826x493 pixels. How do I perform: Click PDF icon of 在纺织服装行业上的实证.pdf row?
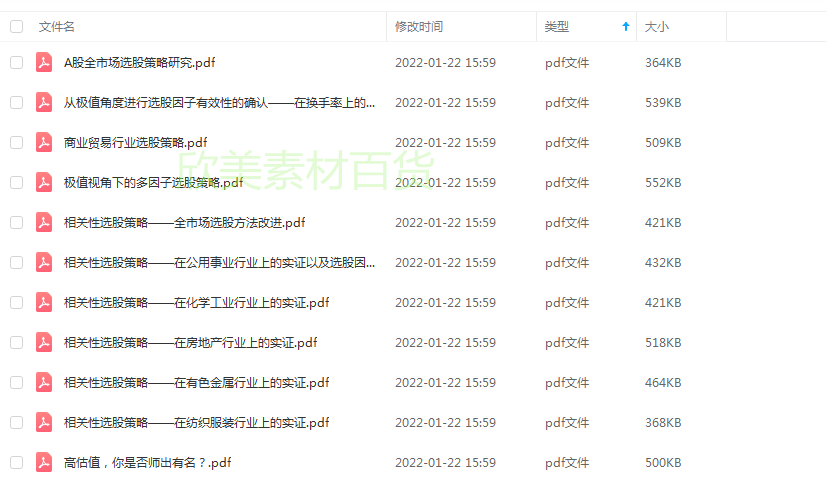click(x=44, y=422)
